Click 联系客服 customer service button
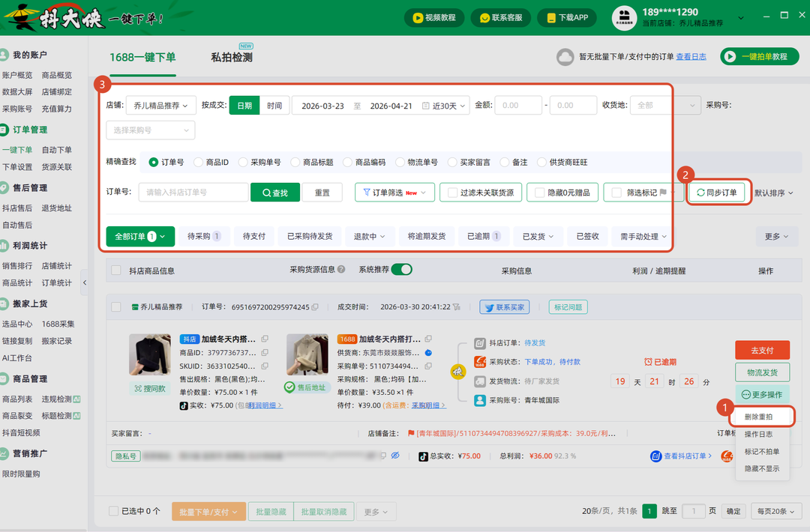This screenshot has height=532, width=810. 500,17
